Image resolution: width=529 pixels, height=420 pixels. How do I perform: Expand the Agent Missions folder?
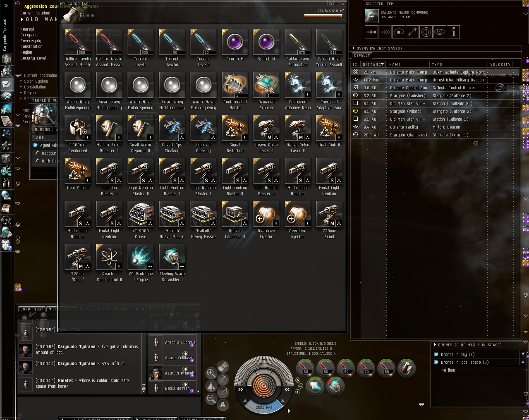36,145
